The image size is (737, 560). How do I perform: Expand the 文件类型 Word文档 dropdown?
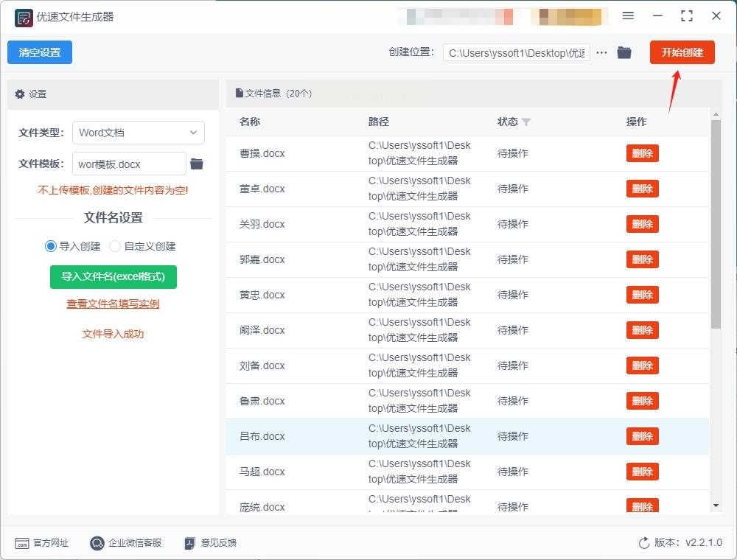[x=139, y=133]
